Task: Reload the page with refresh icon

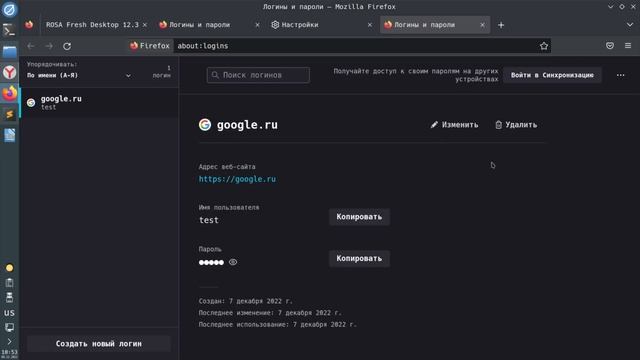Action: click(x=67, y=46)
